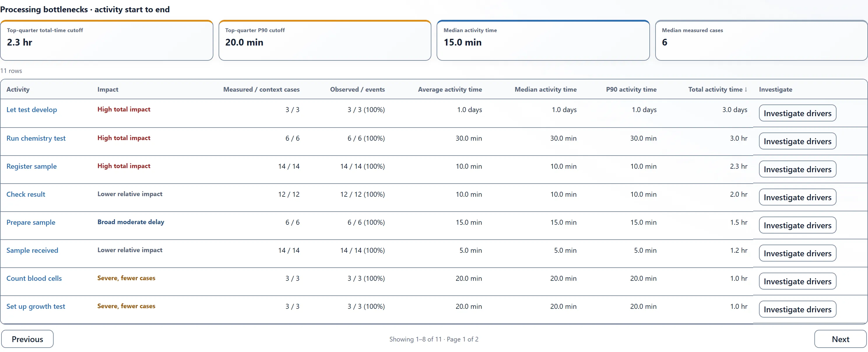Sort by the Impact column header

point(108,89)
